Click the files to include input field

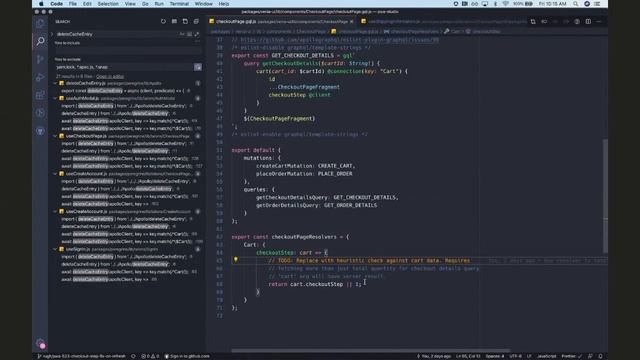point(128,50)
